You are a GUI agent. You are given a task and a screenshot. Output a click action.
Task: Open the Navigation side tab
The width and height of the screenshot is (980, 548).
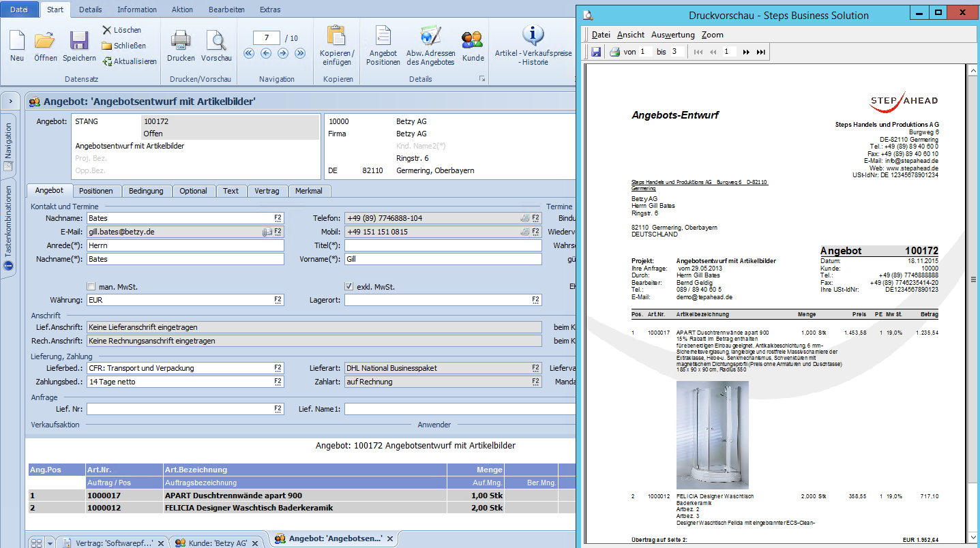(9, 145)
